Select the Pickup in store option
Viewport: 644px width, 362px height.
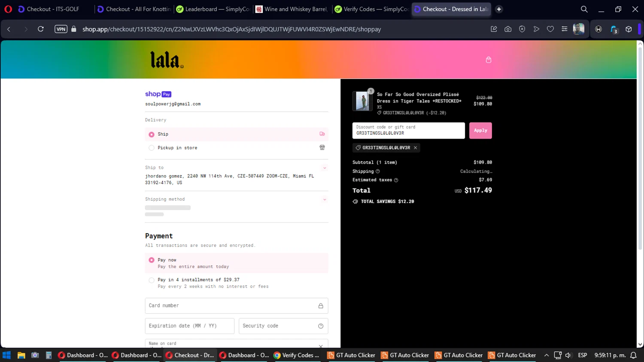tap(237, 148)
